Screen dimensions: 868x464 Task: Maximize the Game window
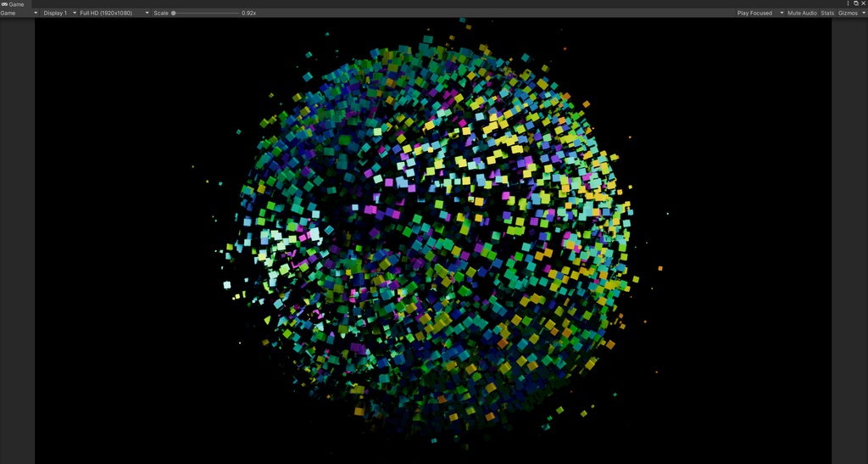856,3
